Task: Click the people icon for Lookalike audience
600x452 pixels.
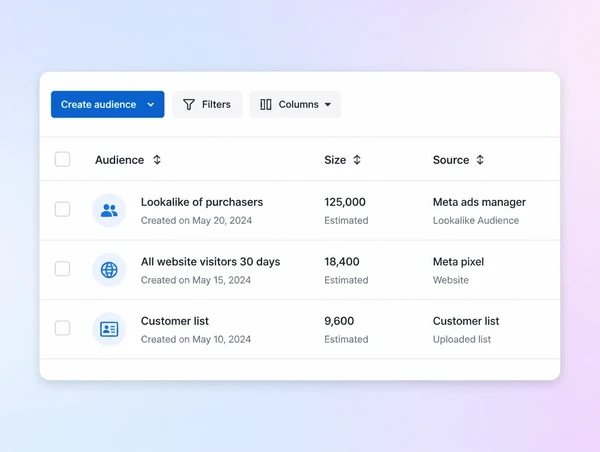Action: coord(109,210)
